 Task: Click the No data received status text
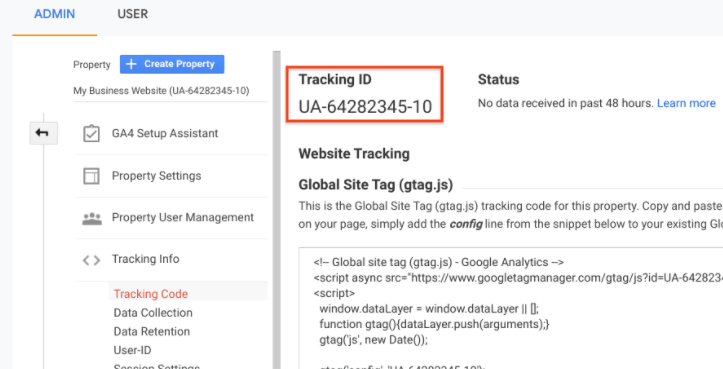[565, 103]
